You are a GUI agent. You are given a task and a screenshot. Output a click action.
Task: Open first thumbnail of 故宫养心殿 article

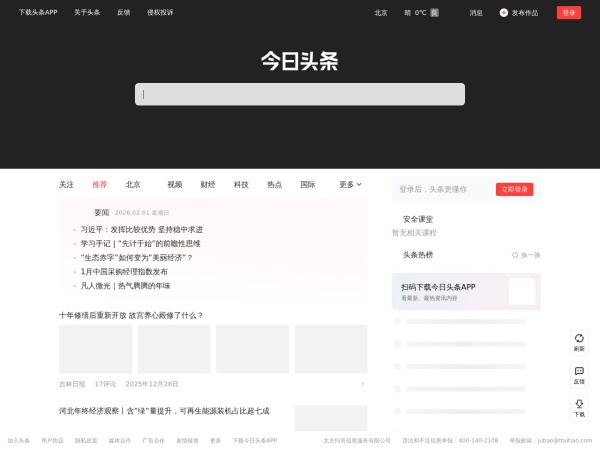[95, 349]
